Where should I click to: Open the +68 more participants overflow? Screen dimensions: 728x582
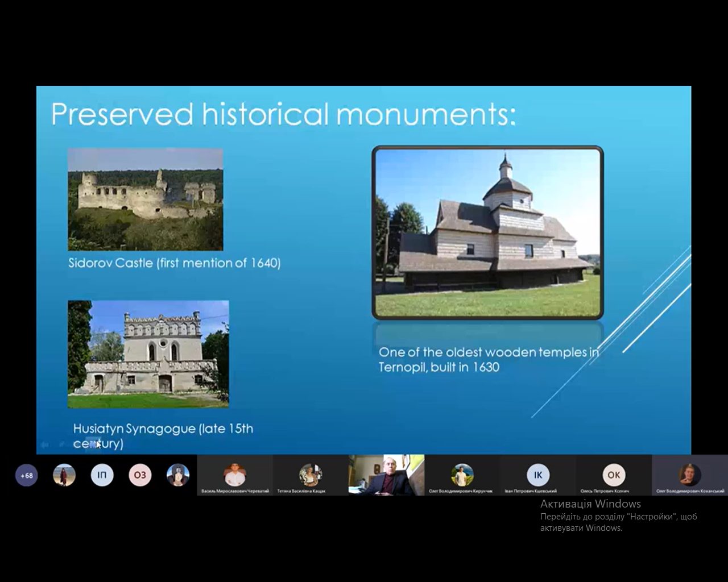coord(26,475)
